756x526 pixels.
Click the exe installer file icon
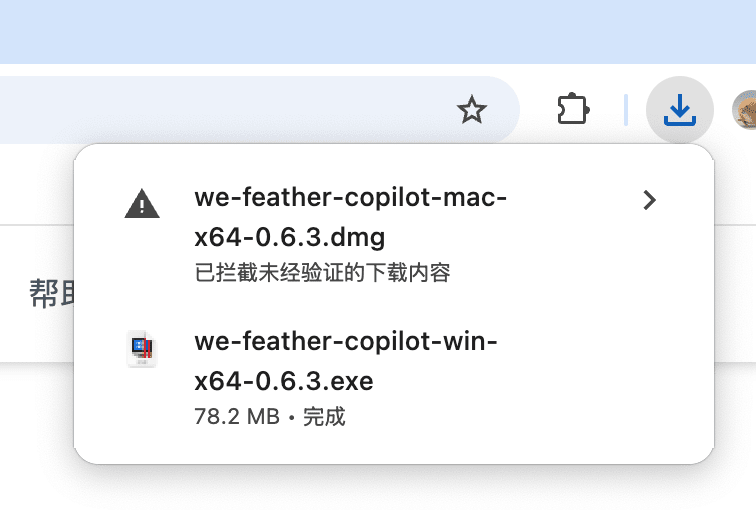coord(142,349)
